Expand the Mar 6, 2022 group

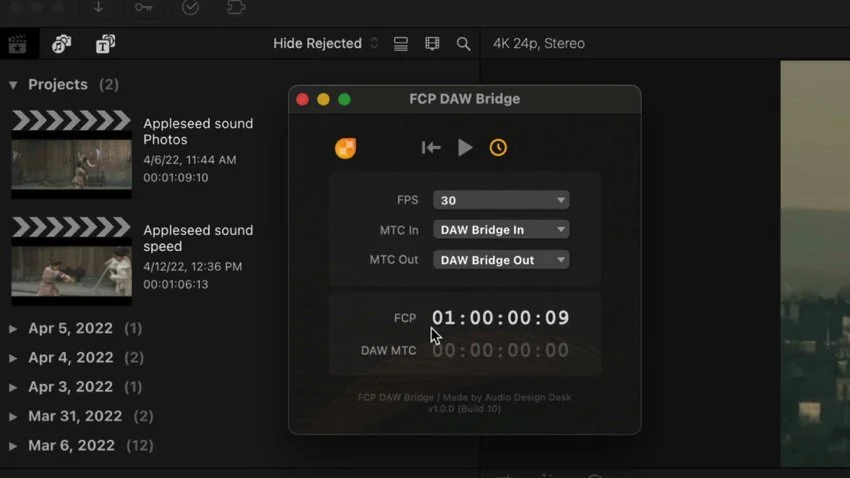coord(13,446)
